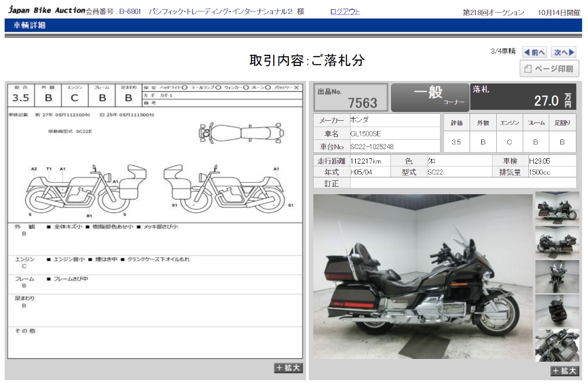This screenshot has width=588, height=389.
Task: Select the fifth thumbnail showing cockpit close-up
Action: (557, 345)
